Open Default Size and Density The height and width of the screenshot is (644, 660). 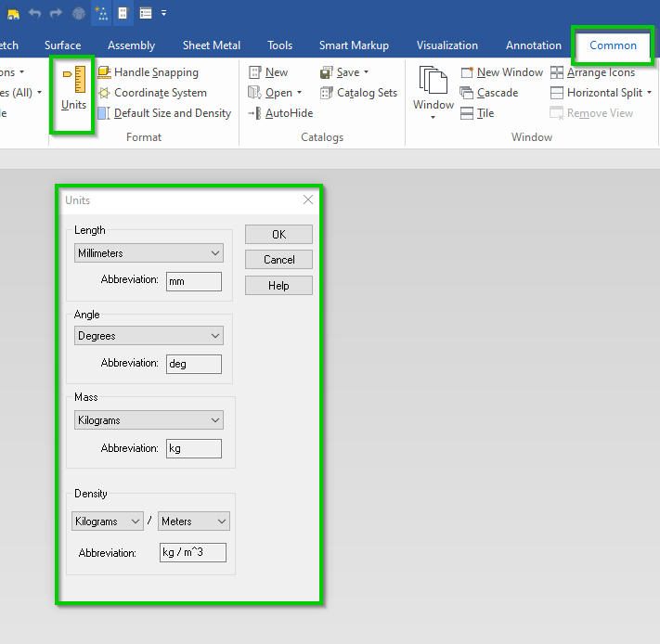pos(164,113)
